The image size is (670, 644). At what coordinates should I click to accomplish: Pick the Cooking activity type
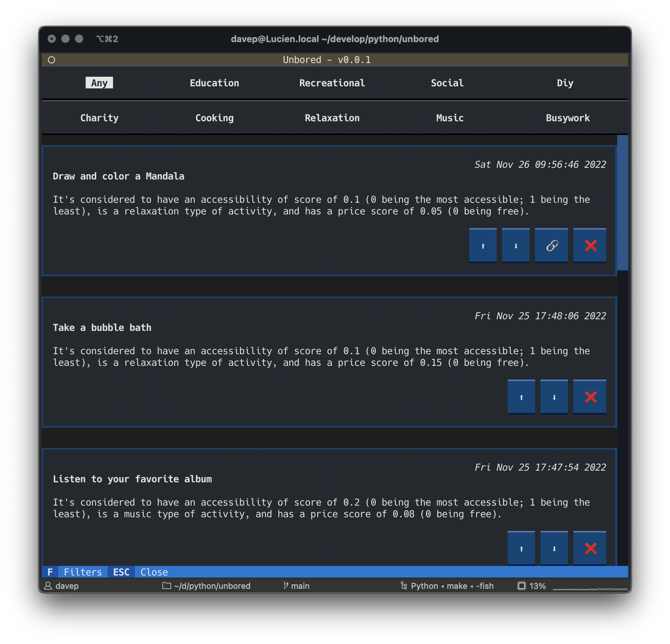(214, 118)
